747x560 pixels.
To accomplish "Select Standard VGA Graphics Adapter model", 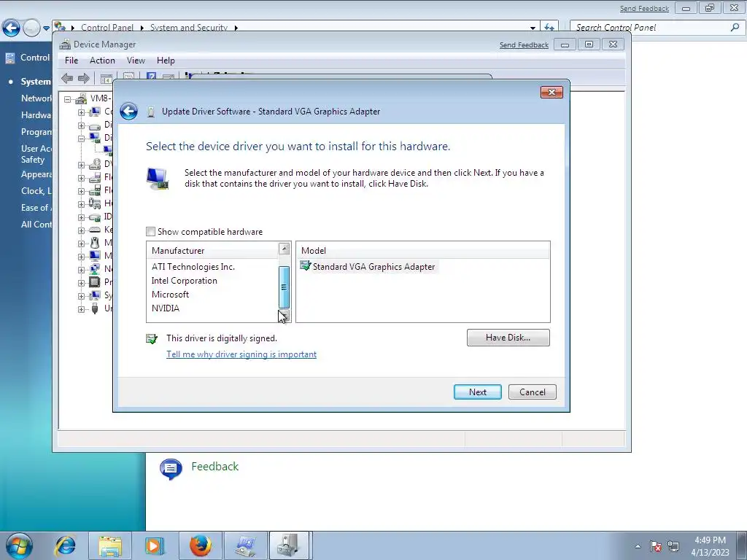I will click(x=368, y=267).
